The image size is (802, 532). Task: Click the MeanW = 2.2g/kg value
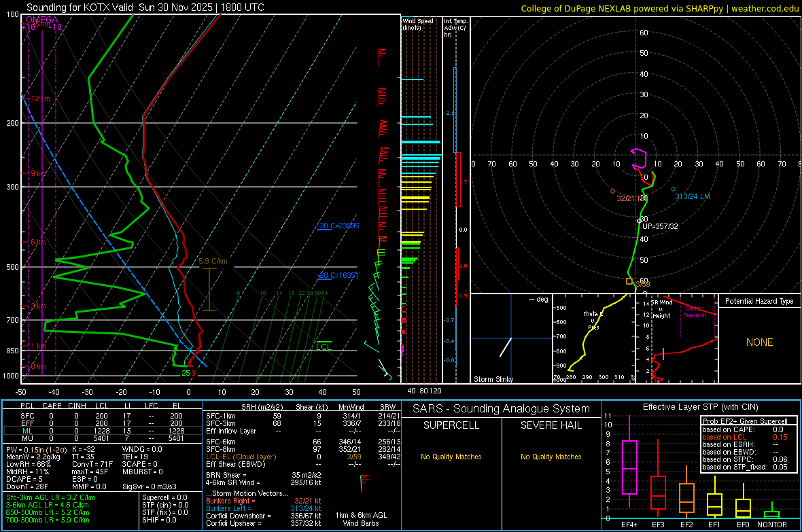coord(33,457)
